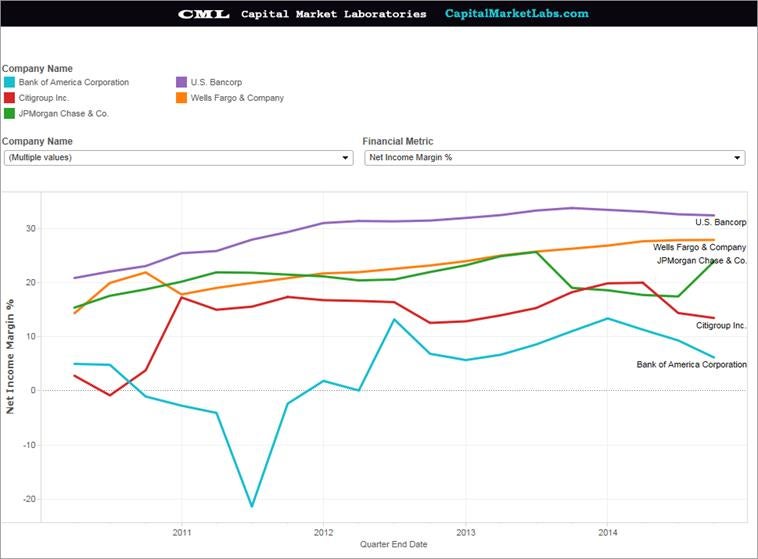Click U.S. Bancorp line end label

point(721,222)
